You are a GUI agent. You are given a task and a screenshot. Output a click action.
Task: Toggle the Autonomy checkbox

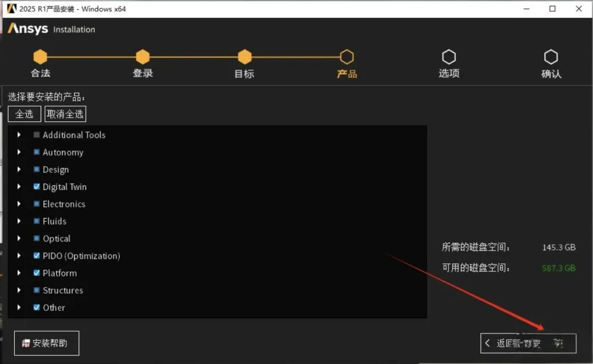(36, 152)
